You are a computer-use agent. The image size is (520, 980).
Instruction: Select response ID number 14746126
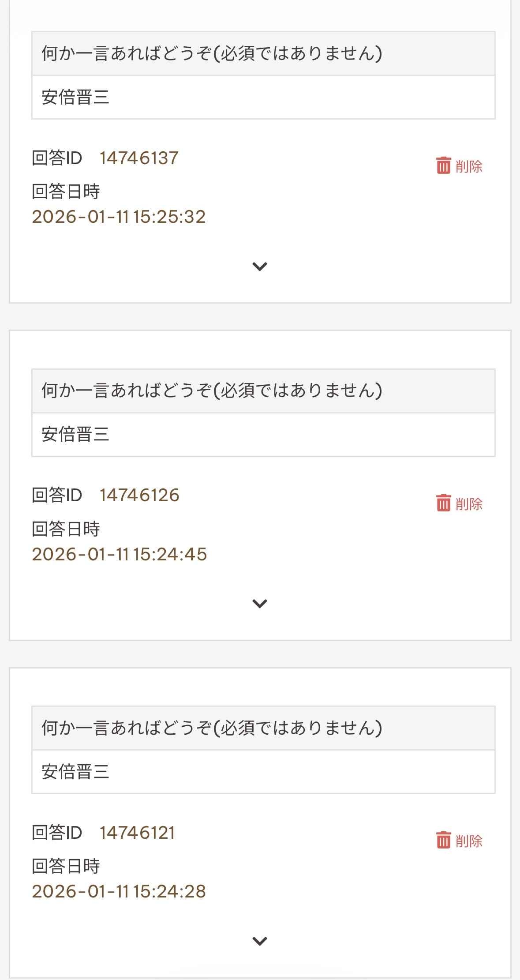tap(139, 495)
